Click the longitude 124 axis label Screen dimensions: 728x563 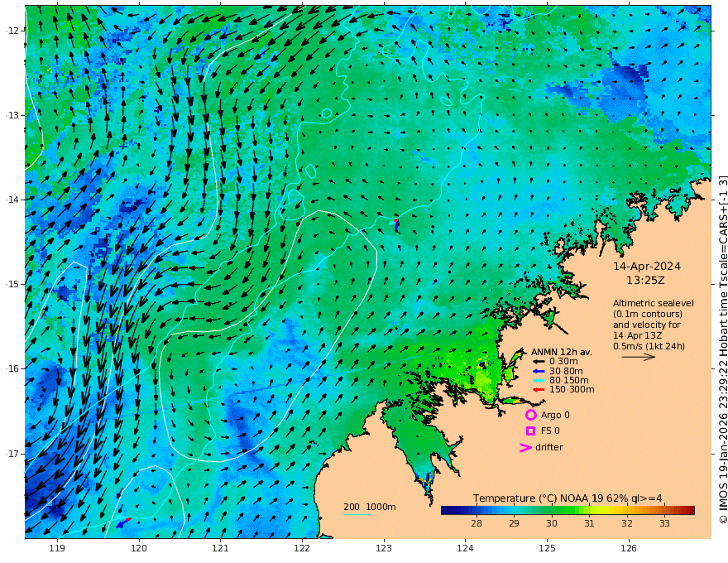coord(465,549)
